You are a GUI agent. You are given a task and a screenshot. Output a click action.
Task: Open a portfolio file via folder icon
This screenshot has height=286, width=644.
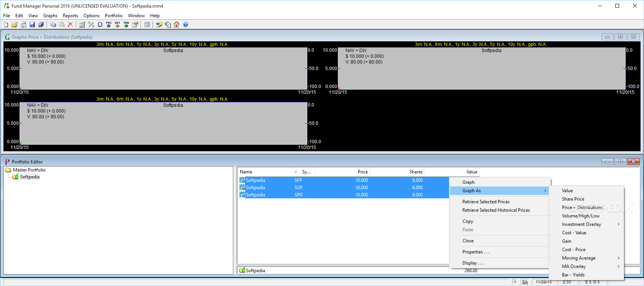tap(15, 25)
